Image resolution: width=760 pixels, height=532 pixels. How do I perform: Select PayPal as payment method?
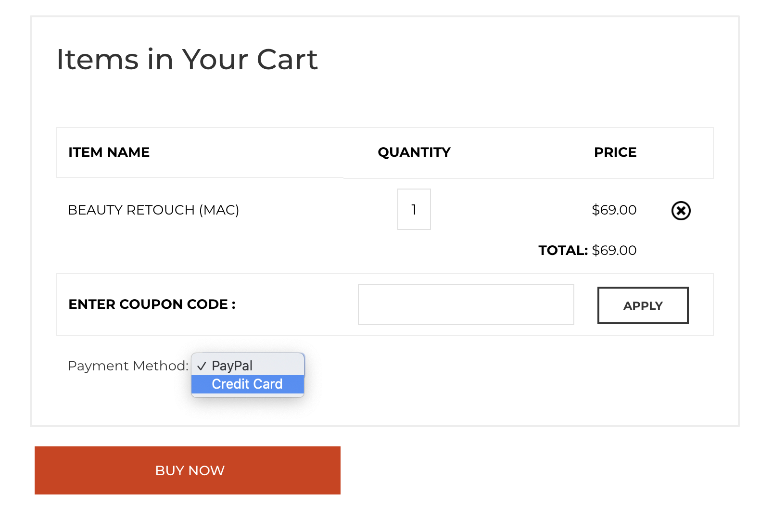(232, 366)
